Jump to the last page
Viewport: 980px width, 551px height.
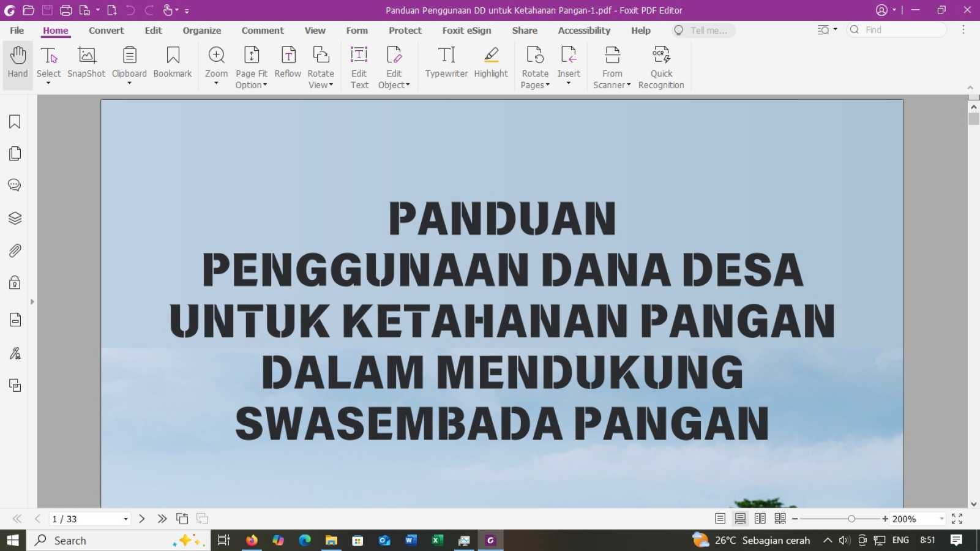click(162, 519)
